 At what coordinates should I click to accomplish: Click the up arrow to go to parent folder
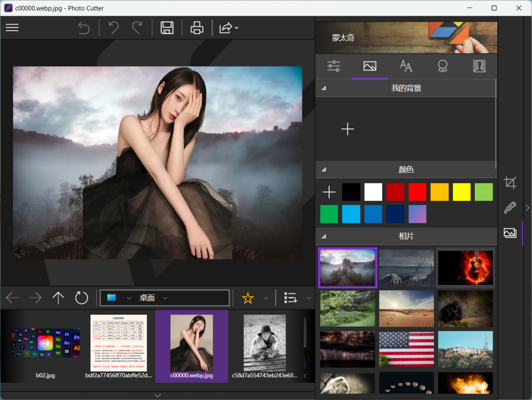pos(58,298)
